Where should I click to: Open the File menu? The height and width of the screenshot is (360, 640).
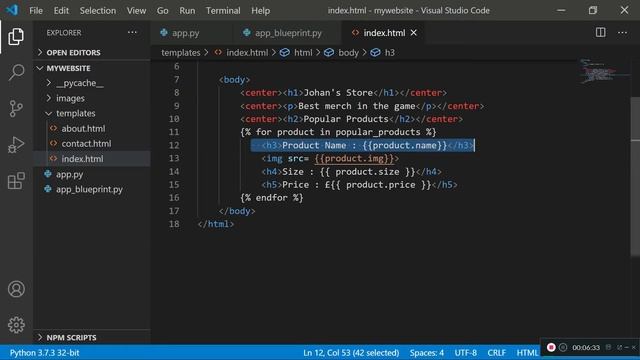tap(36, 11)
